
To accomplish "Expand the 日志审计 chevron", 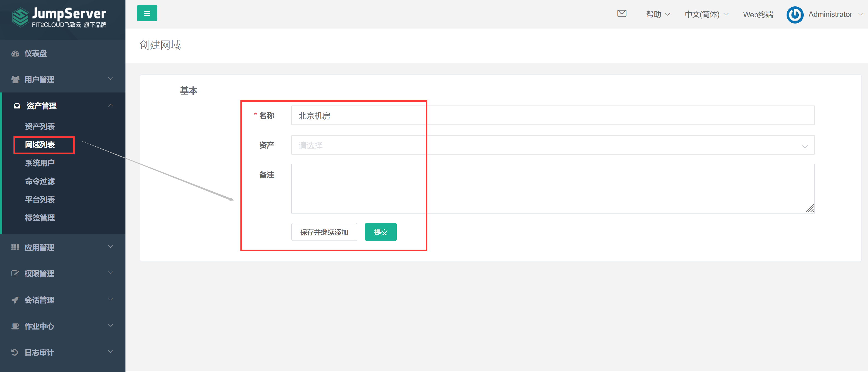I will (110, 352).
